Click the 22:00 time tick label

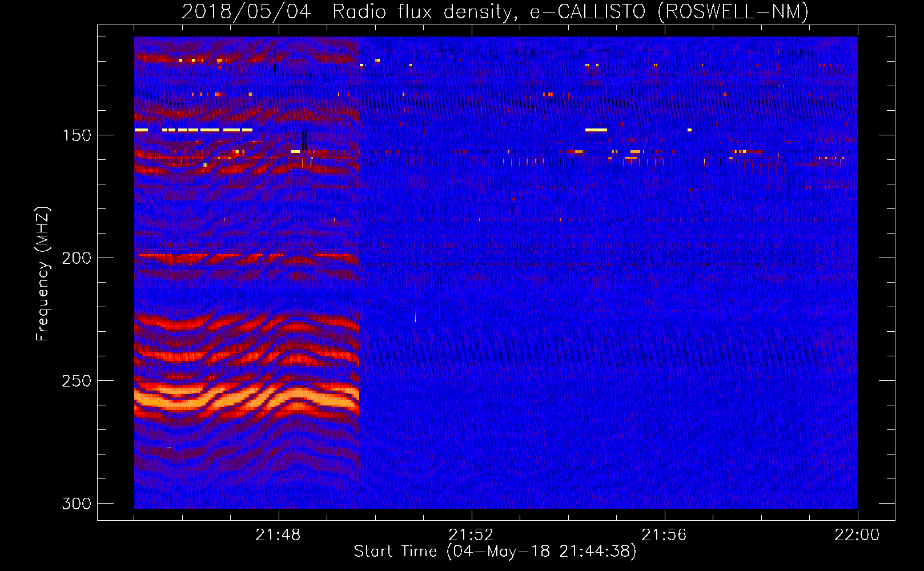pyautogui.click(x=857, y=535)
